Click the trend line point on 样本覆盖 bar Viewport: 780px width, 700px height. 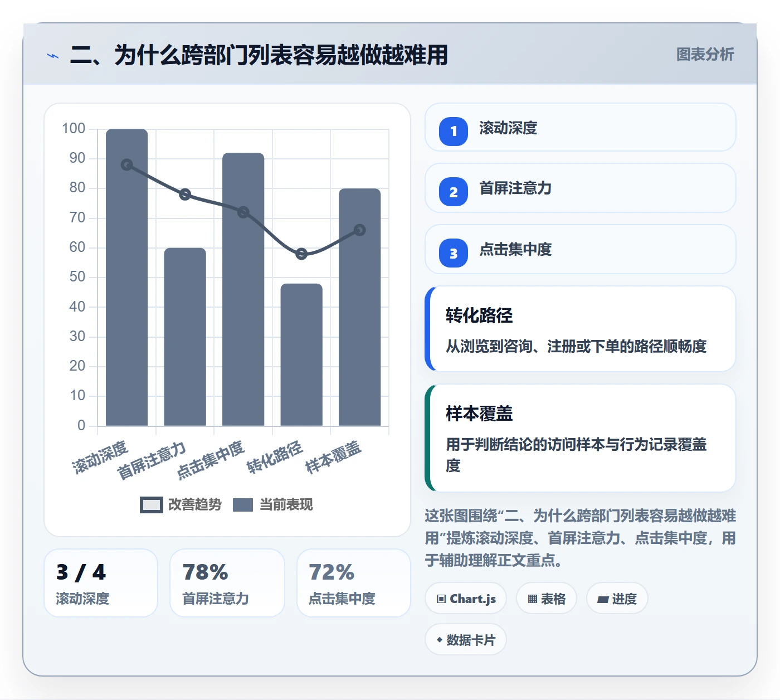pos(360,230)
